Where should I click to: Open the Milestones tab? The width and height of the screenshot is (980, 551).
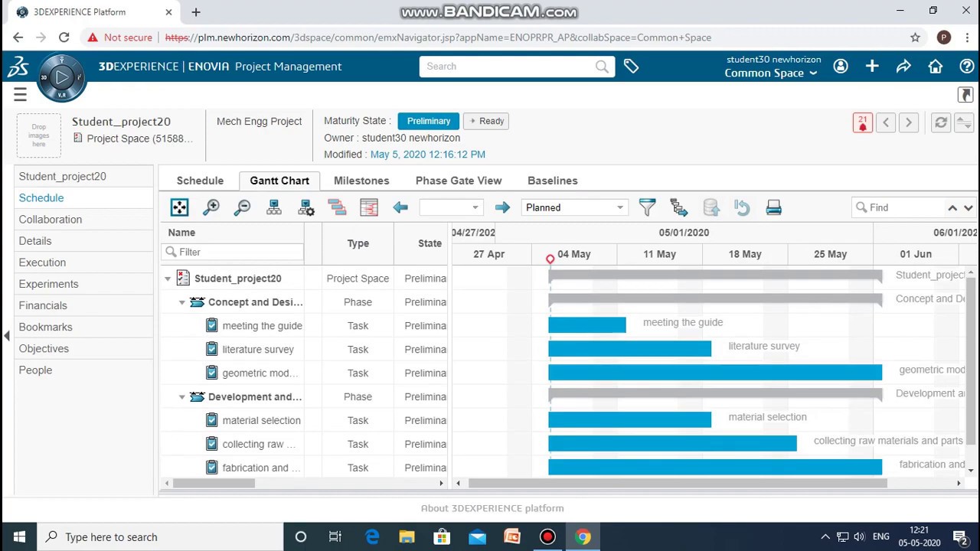click(361, 181)
